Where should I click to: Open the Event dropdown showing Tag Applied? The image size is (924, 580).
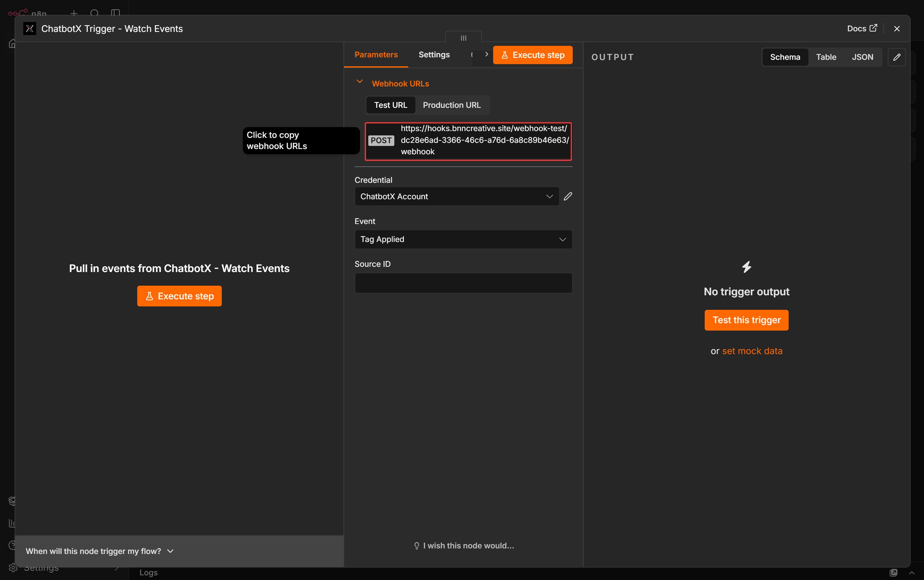pos(463,239)
